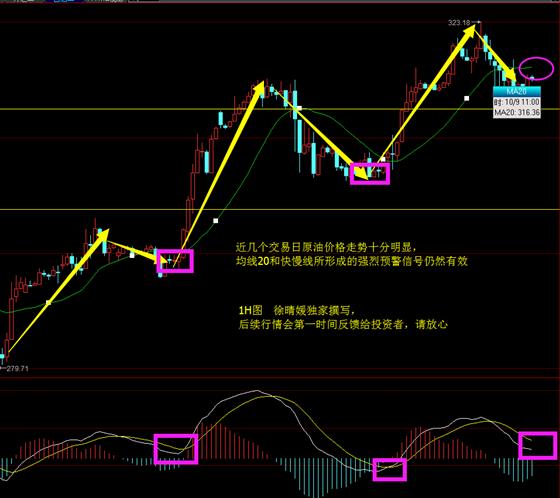Click white MA20 marker just above the lower yellow line
The image size is (560, 498).
pyautogui.click(x=215, y=221)
